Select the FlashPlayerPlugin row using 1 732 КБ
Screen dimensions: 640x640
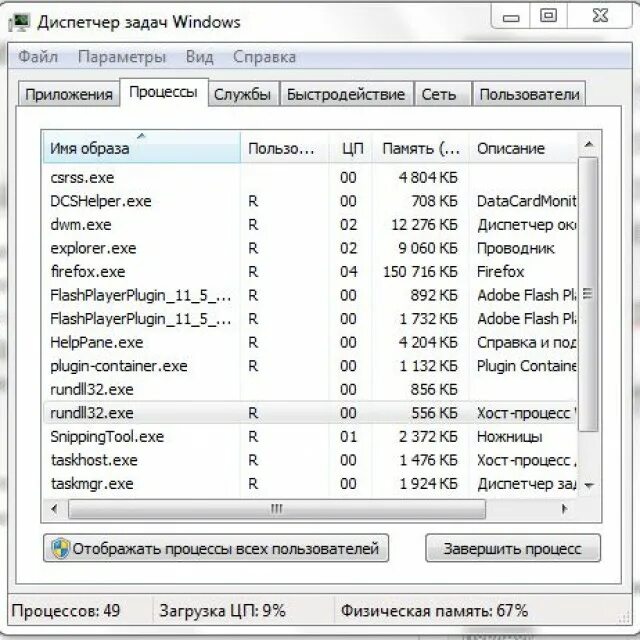(310, 319)
